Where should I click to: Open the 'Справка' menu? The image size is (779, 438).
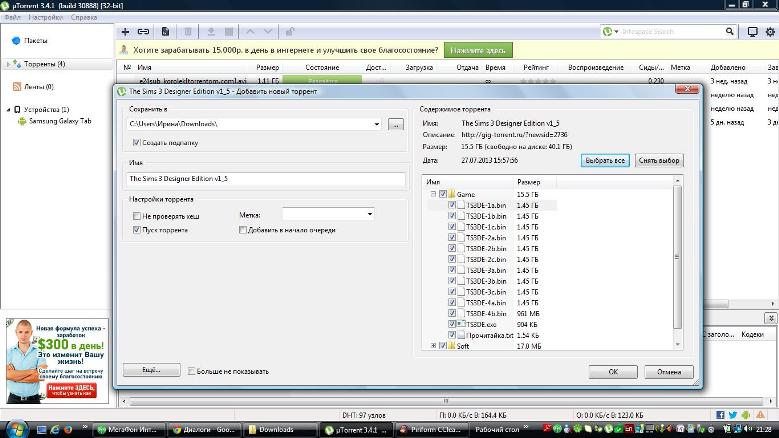[x=84, y=18]
